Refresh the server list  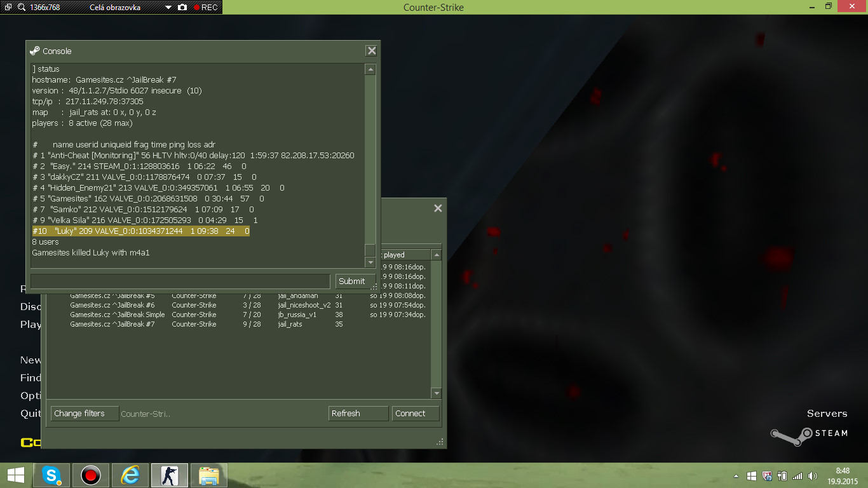click(358, 414)
